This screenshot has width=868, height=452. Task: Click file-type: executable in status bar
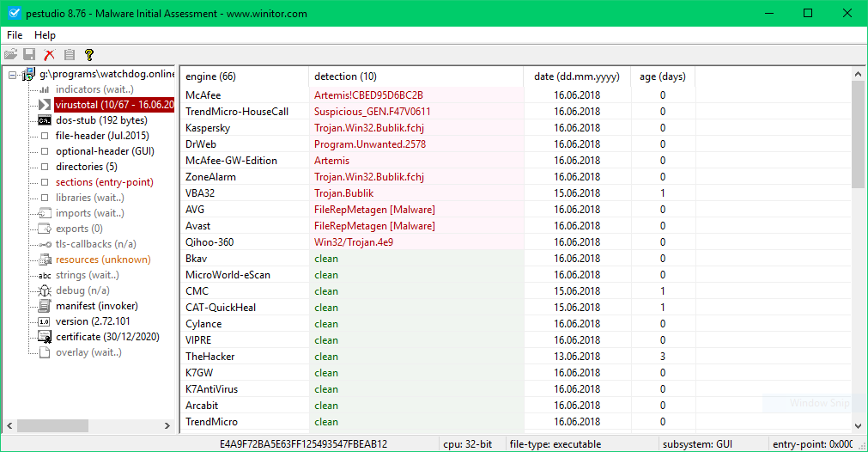[x=555, y=444]
